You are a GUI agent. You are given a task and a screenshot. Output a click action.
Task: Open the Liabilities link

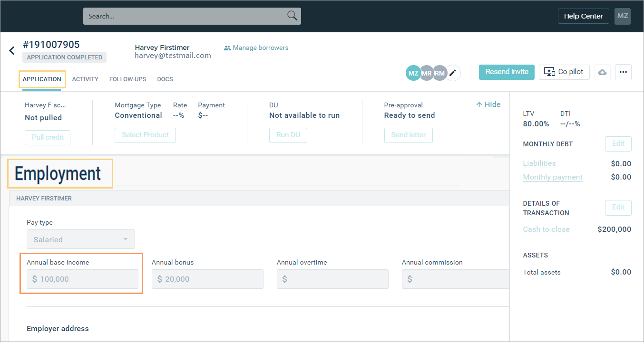(539, 163)
